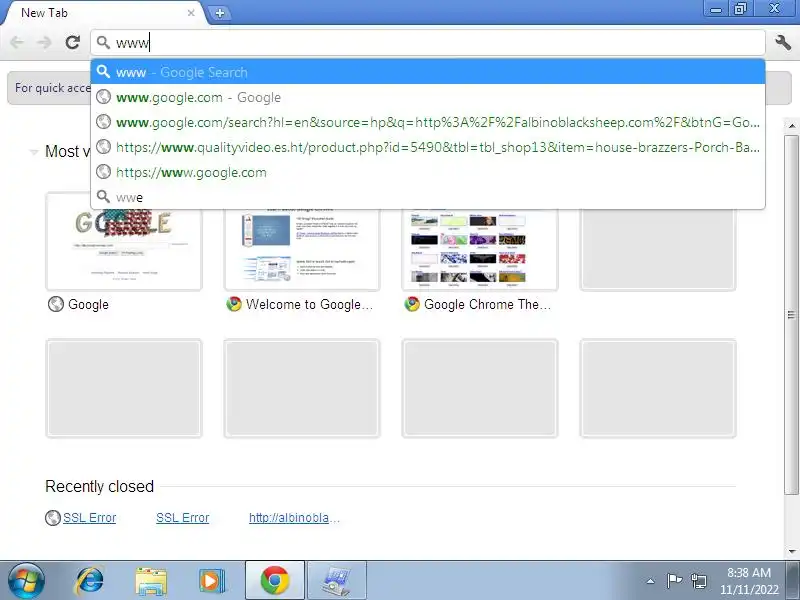
Task: Click the Action Center flag icon
Action: 674,581
